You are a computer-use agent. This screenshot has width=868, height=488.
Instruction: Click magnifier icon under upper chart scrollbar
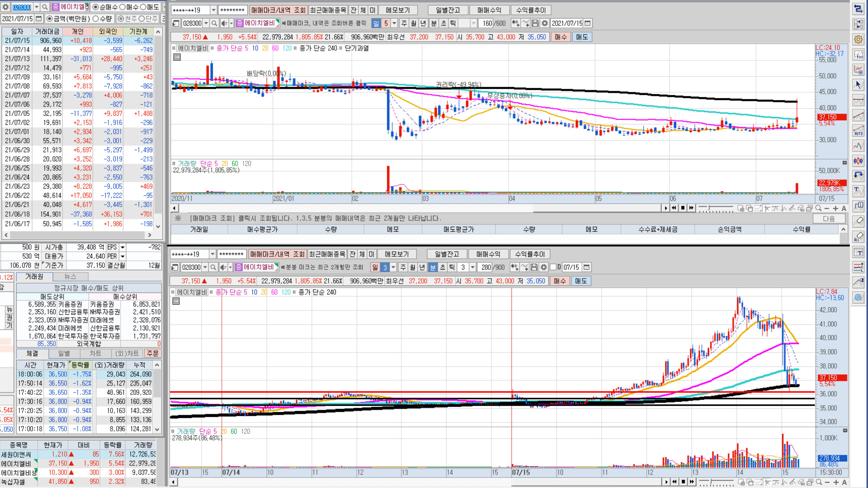[x=818, y=208]
